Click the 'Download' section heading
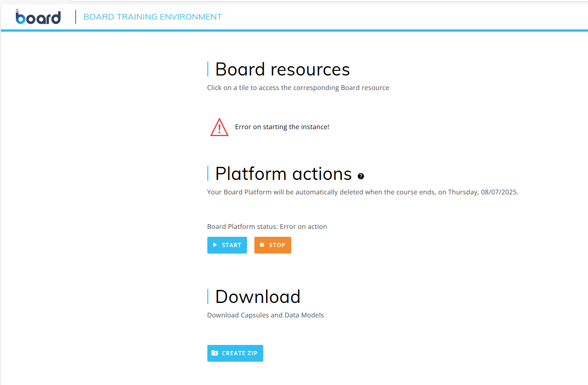This screenshot has height=385, width=588. (x=258, y=297)
